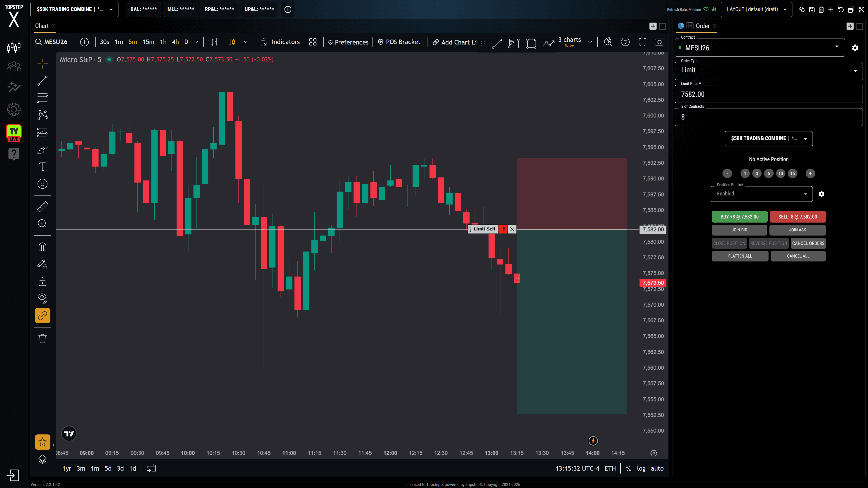This screenshot has height=488, width=868.
Task: Open the forecasting and measurement tools
Action: [42, 132]
